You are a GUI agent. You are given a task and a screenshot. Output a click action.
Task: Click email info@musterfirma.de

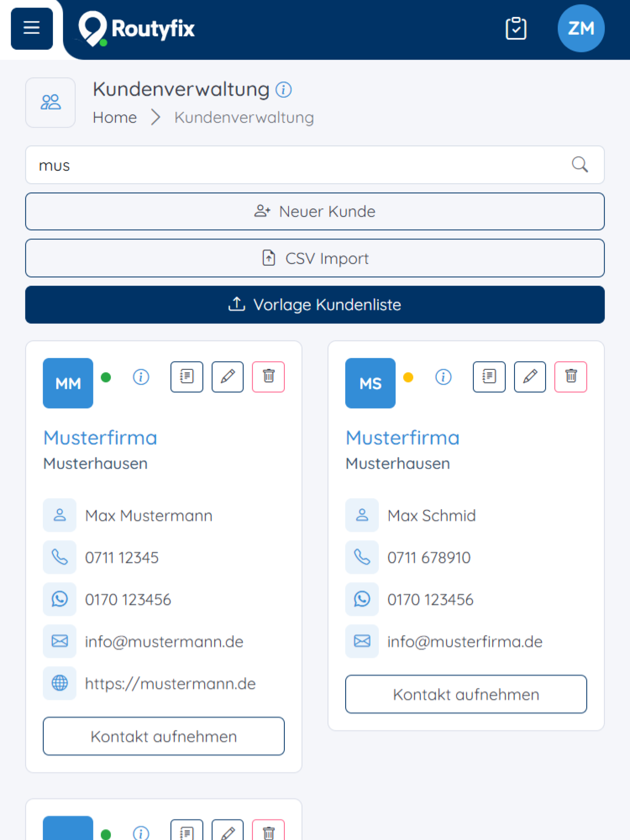point(465,641)
